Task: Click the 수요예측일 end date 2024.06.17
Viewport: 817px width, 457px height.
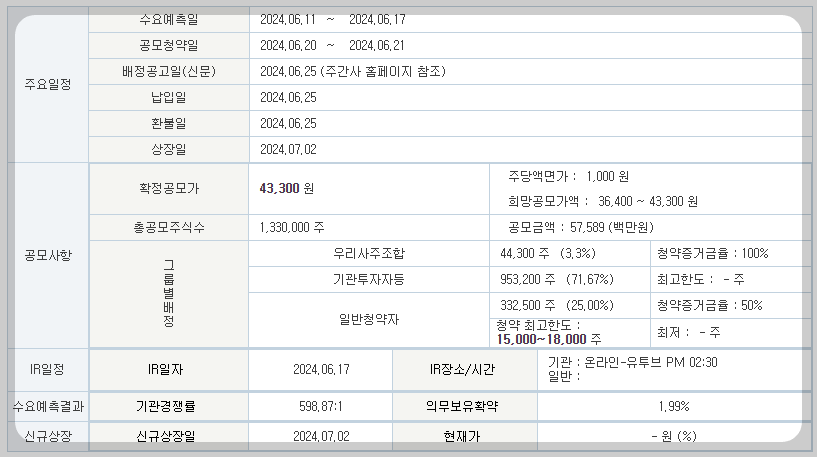Action: [x=377, y=20]
